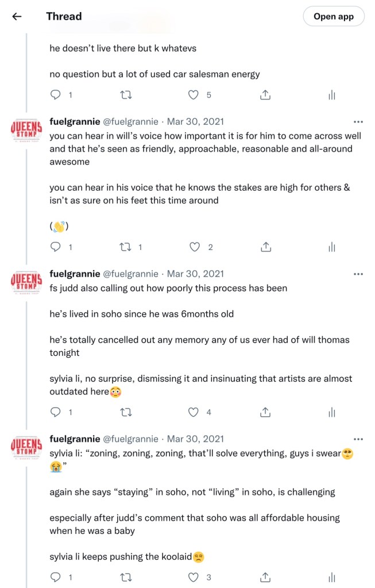Reply to the 'used car salesman energy' tweet

pos(56,95)
